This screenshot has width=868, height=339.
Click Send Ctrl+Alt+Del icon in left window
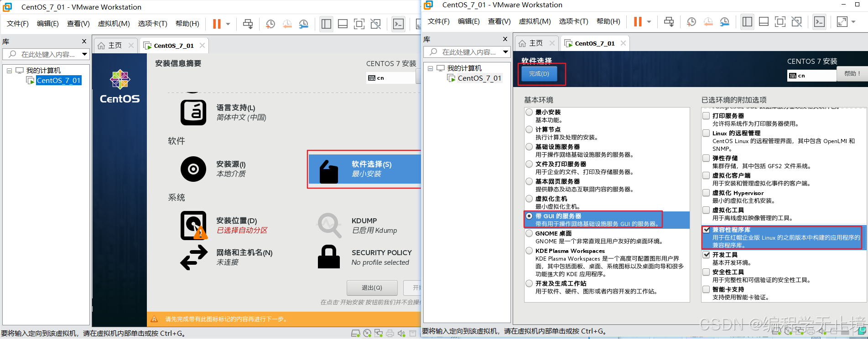pyautogui.click(x=248, y=24)
